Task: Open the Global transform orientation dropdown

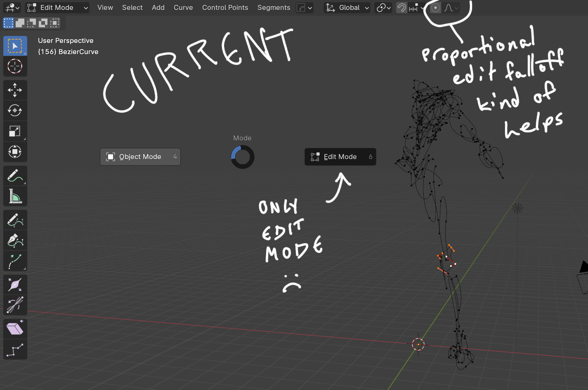Action: 347,7
